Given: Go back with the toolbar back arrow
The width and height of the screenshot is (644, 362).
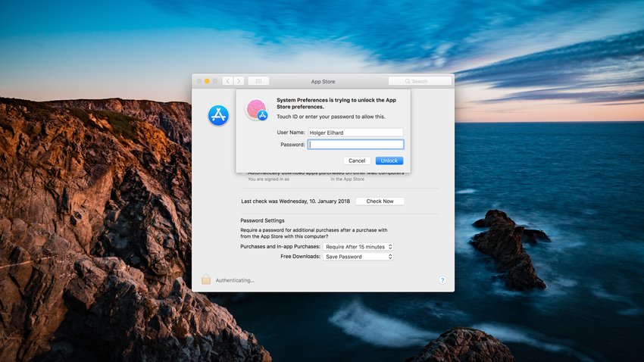Looking at the screenshot, I should pyautogui.click(x=227, y=81).
